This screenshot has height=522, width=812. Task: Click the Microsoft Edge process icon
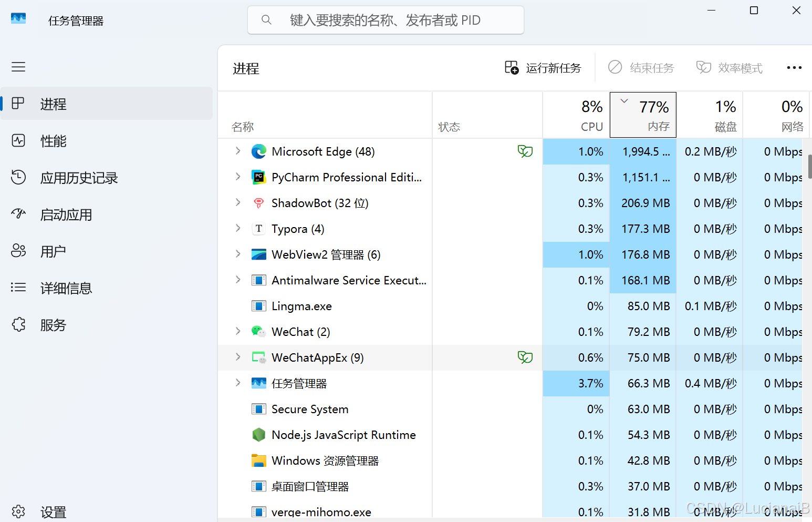(258, 151)
